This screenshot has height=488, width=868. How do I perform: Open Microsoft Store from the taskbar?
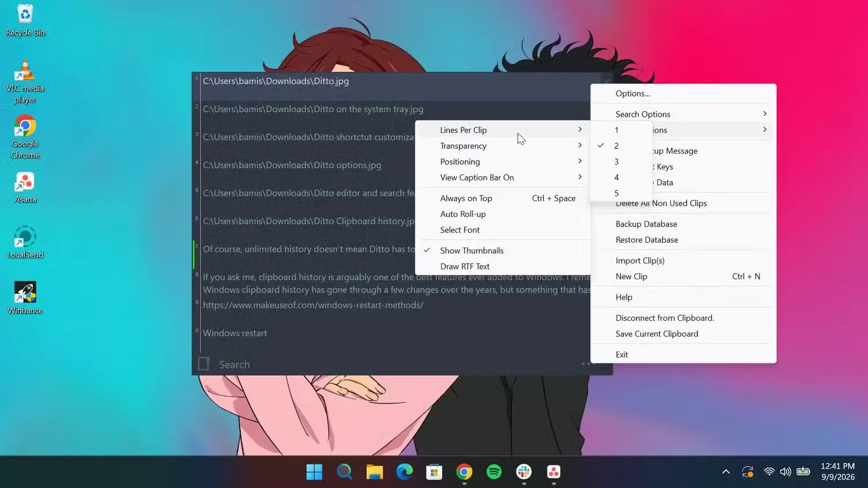(434, 472)
